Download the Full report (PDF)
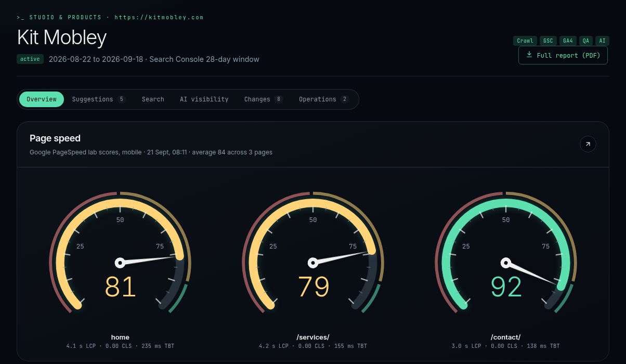Screen dimensions: 626x364 coord(563,55)
